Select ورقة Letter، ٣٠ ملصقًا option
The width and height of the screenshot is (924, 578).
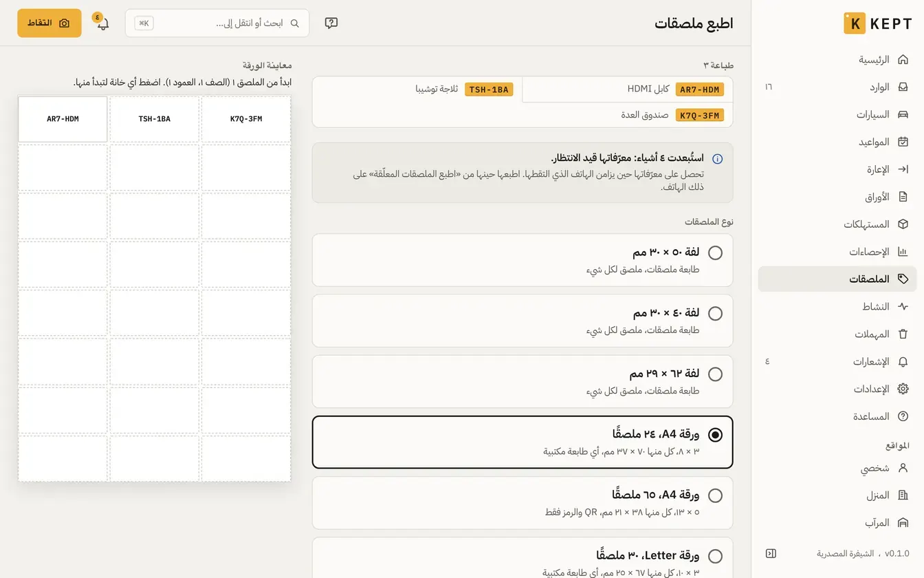522,557
